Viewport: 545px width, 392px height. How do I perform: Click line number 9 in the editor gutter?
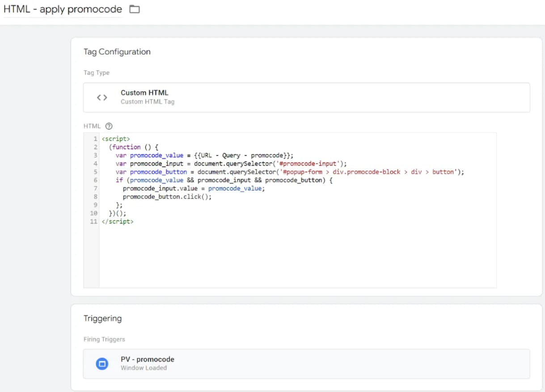95,205
